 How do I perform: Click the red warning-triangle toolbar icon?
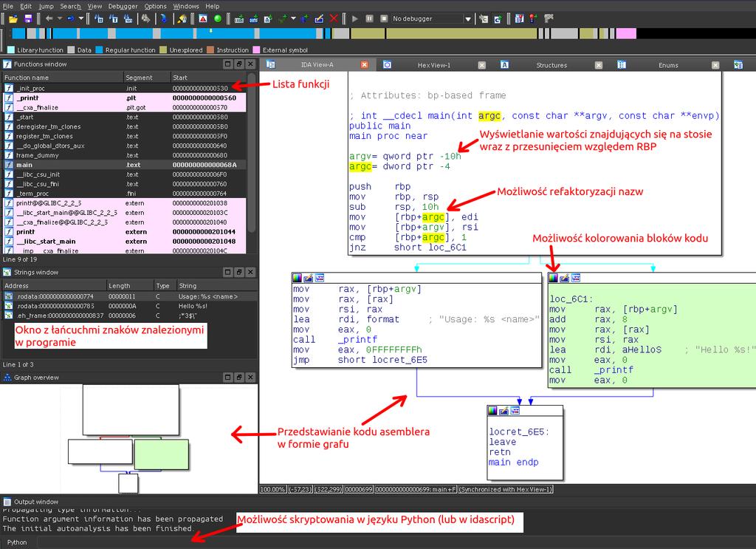click(203, 18)
